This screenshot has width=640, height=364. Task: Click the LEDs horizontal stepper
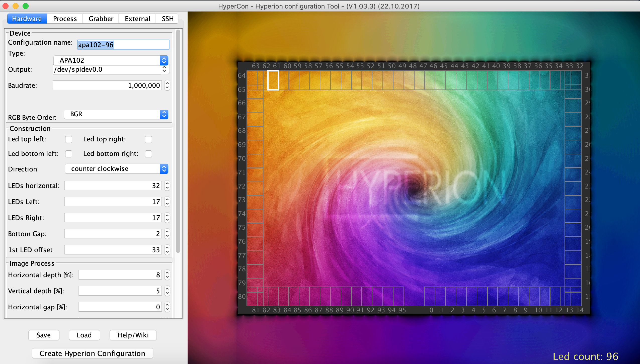[x=167, y=186]
